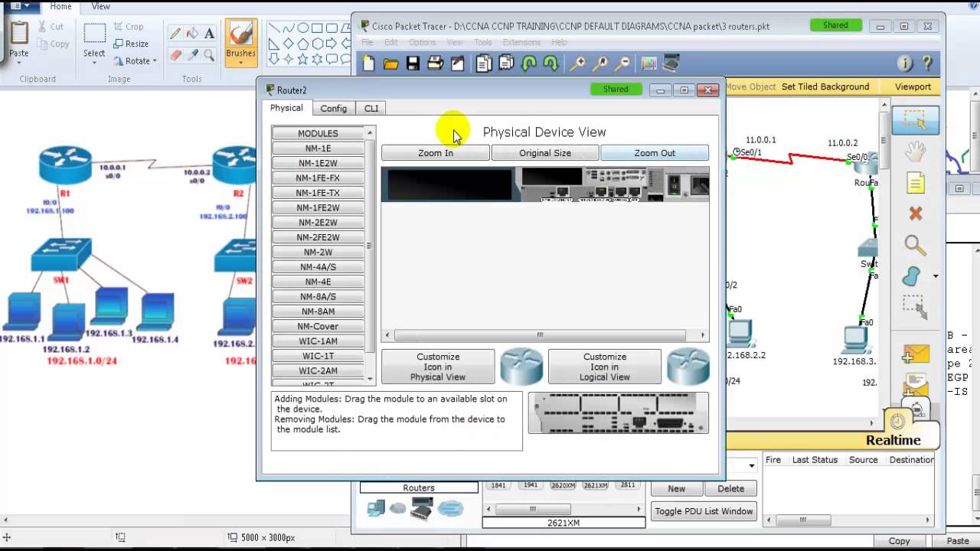The image size is (980, 551).
Task: Click the New PDU scenario button
Action: coord(677,488)
